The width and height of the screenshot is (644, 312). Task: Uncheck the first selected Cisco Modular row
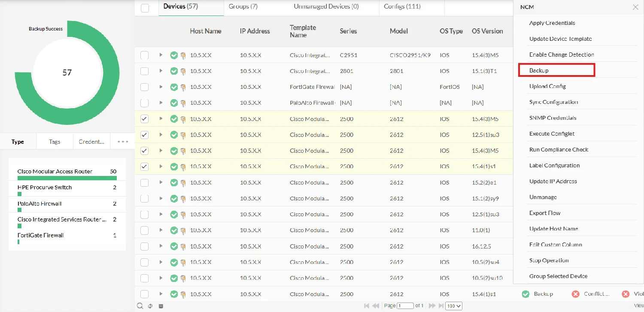point(144,119)
